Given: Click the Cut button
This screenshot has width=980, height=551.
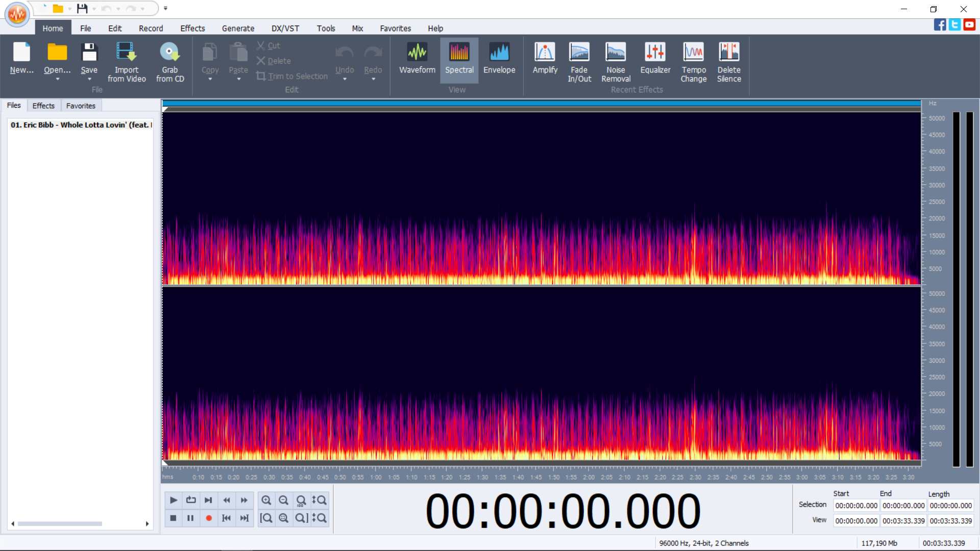Looking at the screenshot, I should [268, 45].
